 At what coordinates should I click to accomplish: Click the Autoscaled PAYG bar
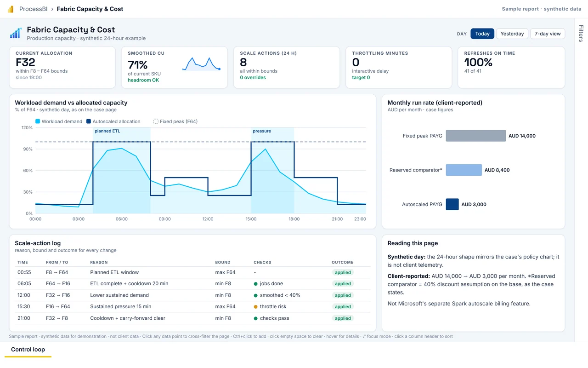click(x=452, y=204)
